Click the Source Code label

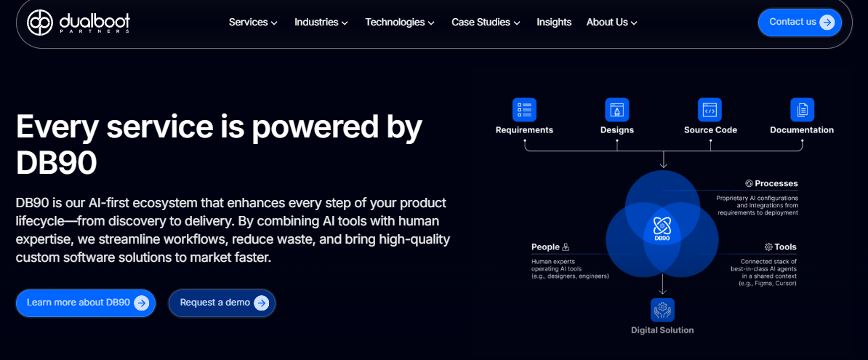click(710, 130)
